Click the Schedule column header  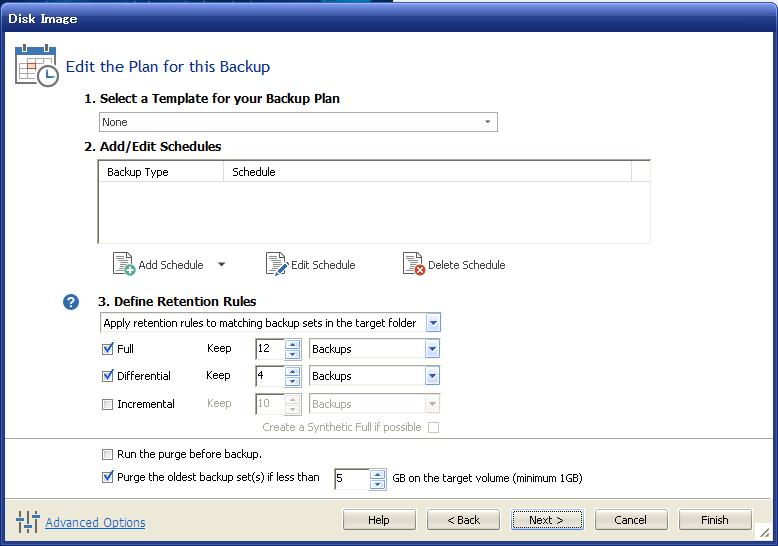click(x=427, y=172)
